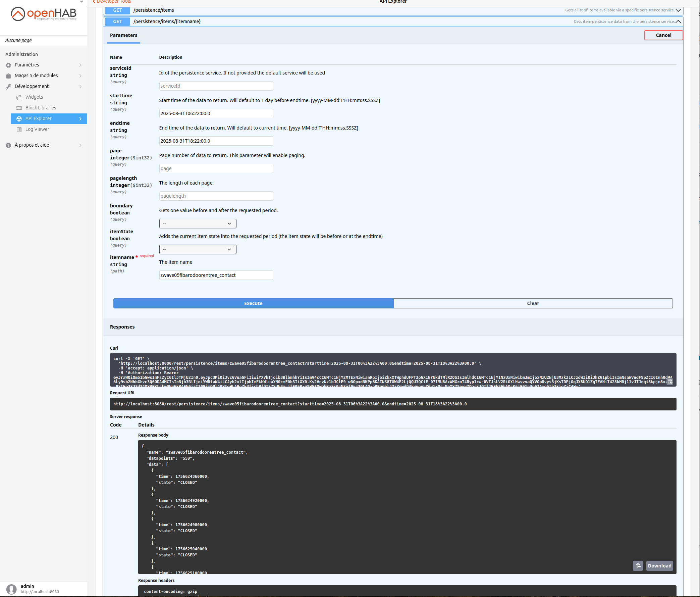700x597 pixels.
Task: Click the pagelength input field
Action: (216, 196)
